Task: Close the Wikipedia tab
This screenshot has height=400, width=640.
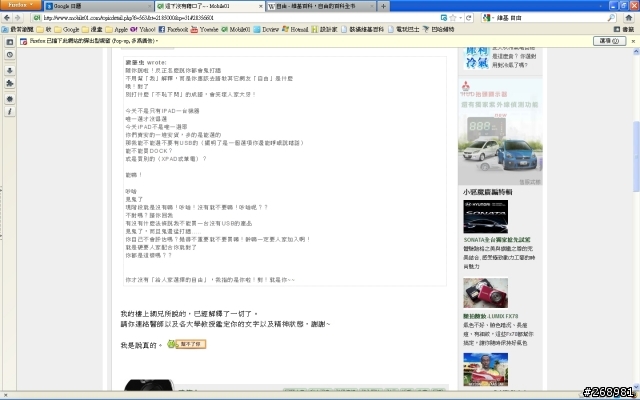Action: [x=371, y=6]
